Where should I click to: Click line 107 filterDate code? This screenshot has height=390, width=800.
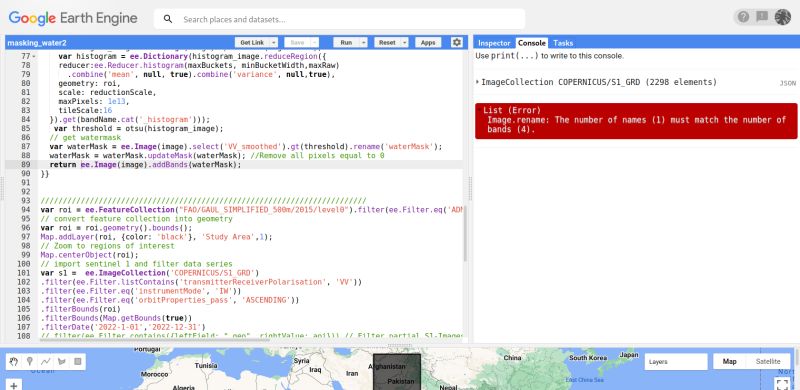(122, 327)
